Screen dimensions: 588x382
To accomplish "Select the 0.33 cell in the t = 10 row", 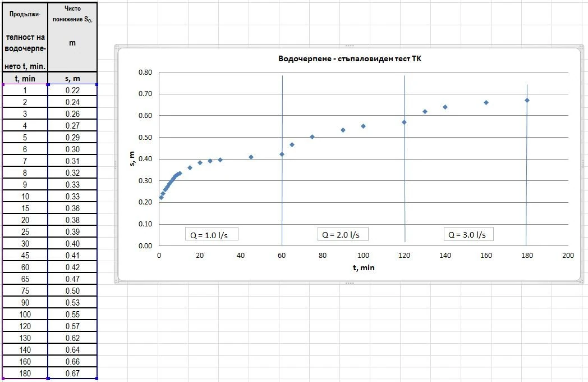I will pos(72,197).
